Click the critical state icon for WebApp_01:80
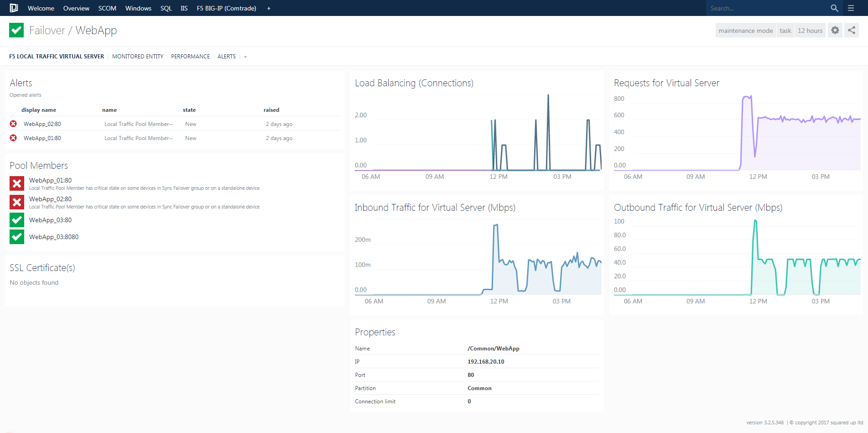Image resolution: width=868 pixels, height=433 pixels. coord(16,183)
